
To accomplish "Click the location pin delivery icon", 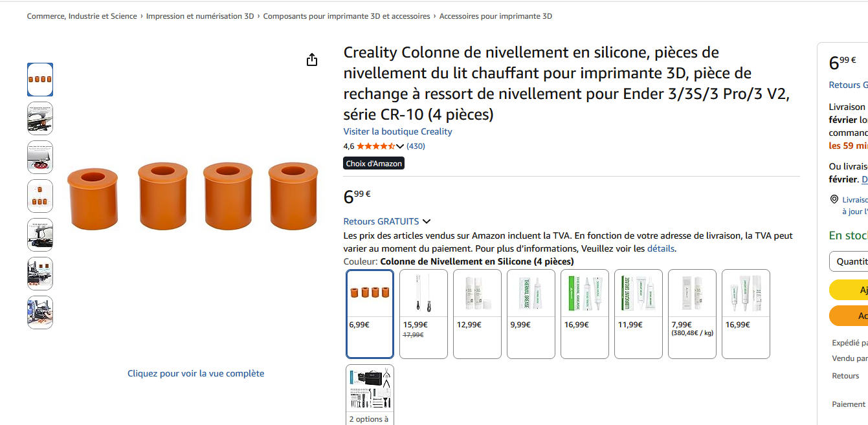I will coord(834,200).
